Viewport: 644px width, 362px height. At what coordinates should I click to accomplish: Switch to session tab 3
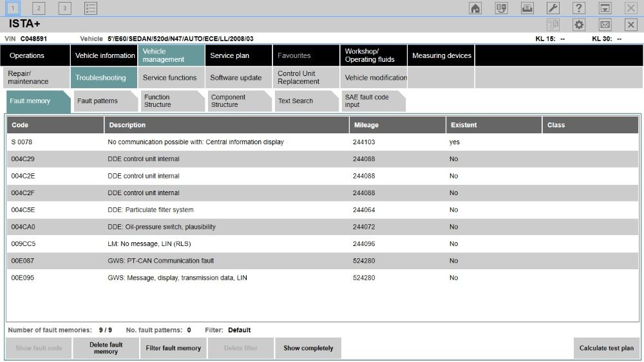click(64, 8)
